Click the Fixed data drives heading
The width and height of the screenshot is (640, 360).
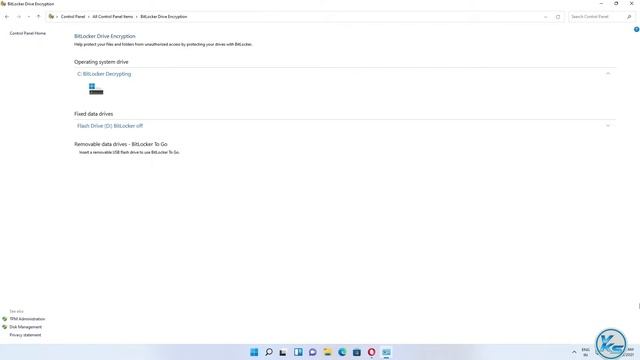(x=93, y=114)
